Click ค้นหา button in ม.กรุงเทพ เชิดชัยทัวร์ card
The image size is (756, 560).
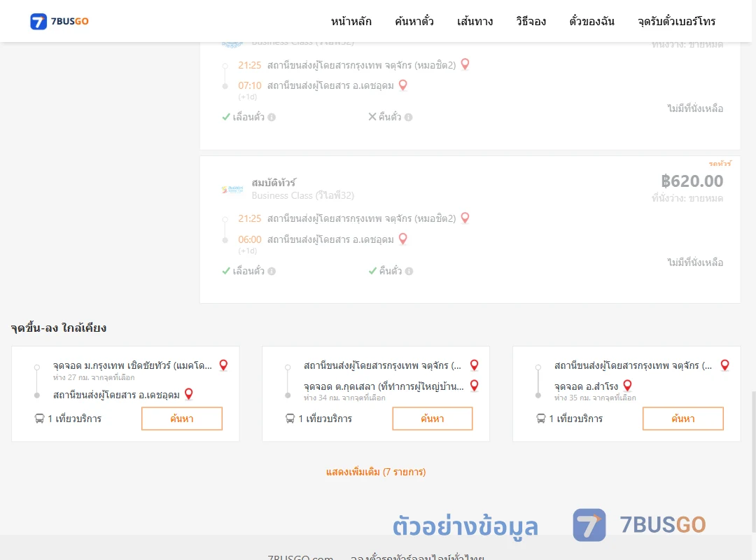182,419
